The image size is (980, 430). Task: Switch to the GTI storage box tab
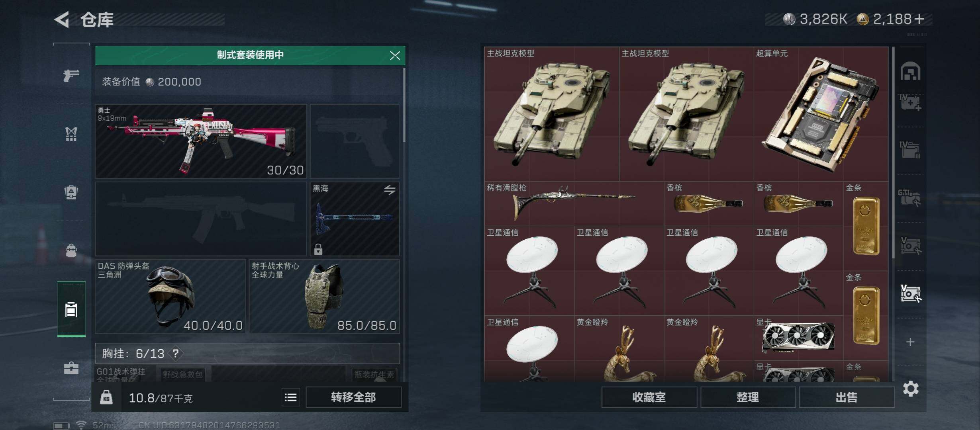click(910, 197)
